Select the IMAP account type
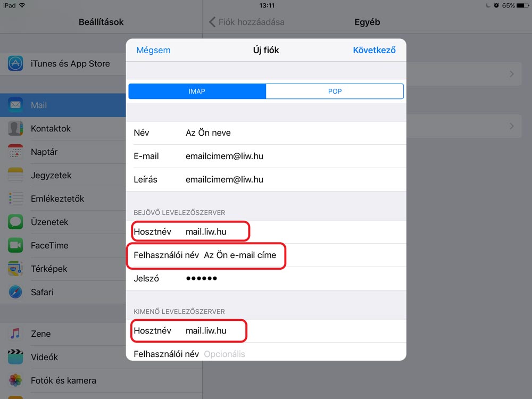The width and height of the screenshot is (532, 399). [197, 92]
